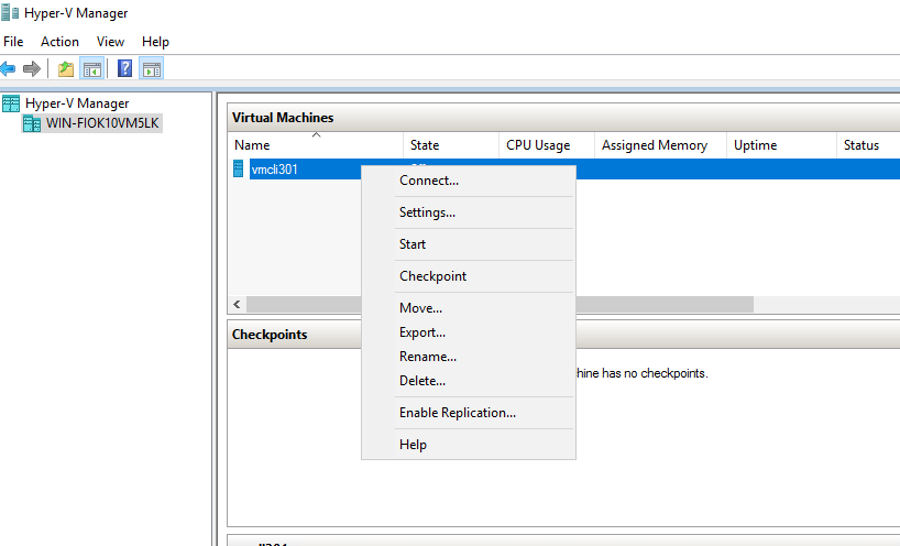Open the Help menu in menu bar

(x=156, y=42)
